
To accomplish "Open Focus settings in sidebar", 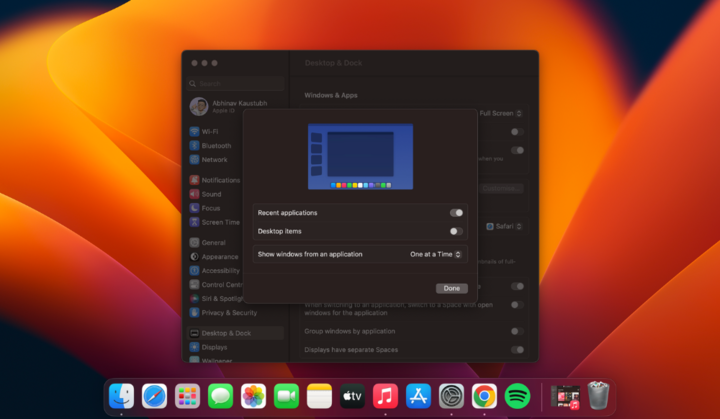I will click(x=205, y=208).
